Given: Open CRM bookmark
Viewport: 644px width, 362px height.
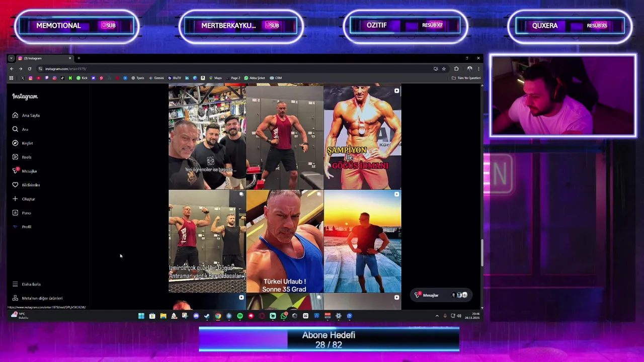Looking at the screenshot, I should (x=276, y=78).
